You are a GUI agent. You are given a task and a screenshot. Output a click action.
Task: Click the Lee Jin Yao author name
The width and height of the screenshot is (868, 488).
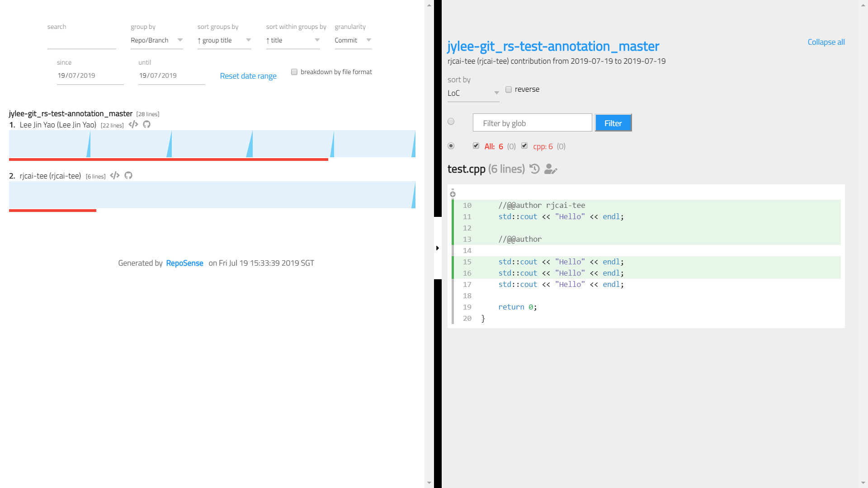(x=58, y=125)
